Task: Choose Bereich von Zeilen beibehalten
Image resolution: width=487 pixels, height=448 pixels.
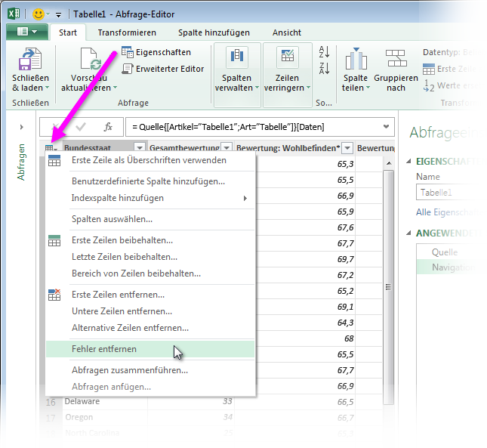Action: point(150,273)
